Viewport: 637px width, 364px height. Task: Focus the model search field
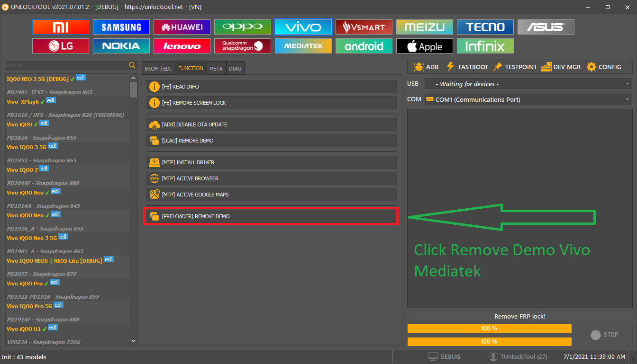click(x=66, y=65)
